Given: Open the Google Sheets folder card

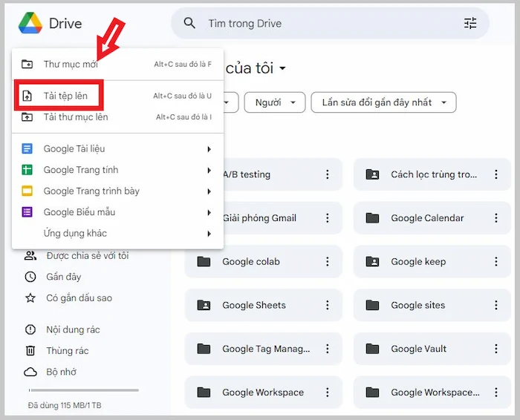Looking at the screenshot, I should point(263,305).
